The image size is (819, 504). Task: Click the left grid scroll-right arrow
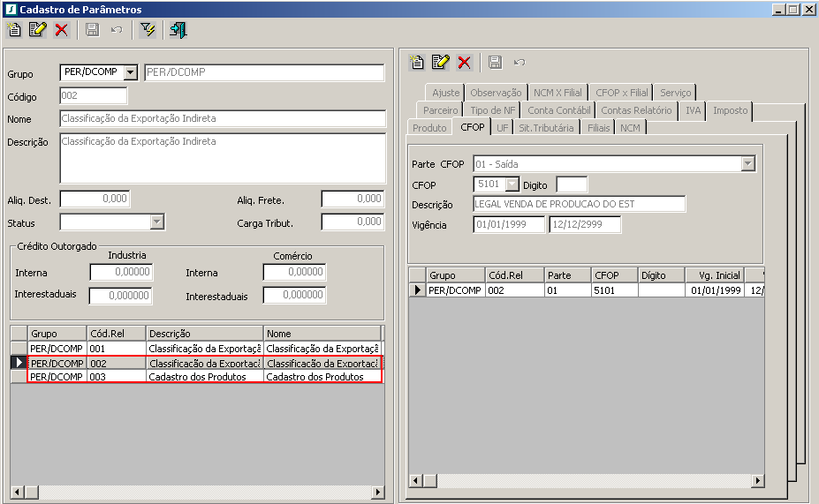(x=377, y=492)
